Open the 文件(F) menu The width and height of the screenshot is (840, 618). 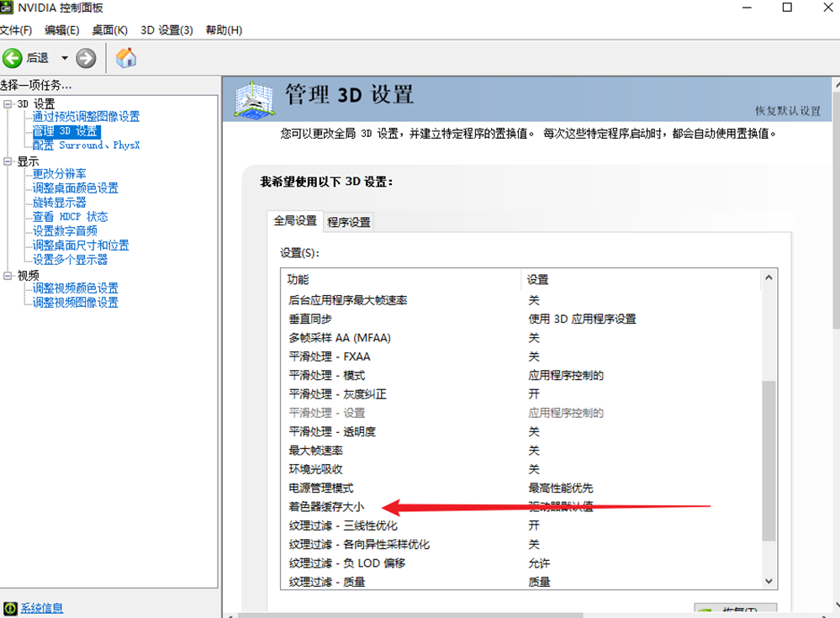point(15,30)
